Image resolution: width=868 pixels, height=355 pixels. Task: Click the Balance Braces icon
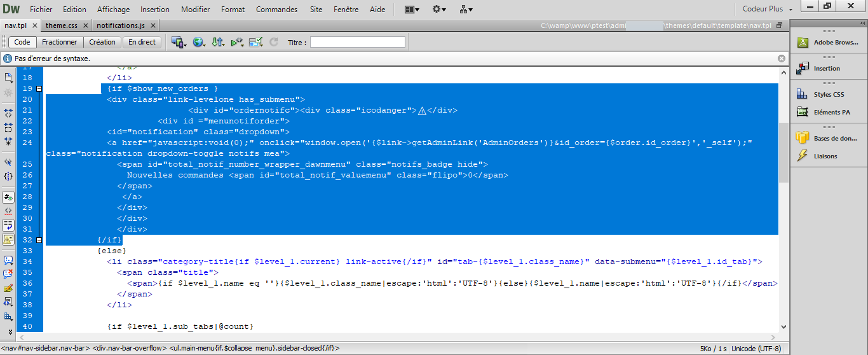[8, 176]
